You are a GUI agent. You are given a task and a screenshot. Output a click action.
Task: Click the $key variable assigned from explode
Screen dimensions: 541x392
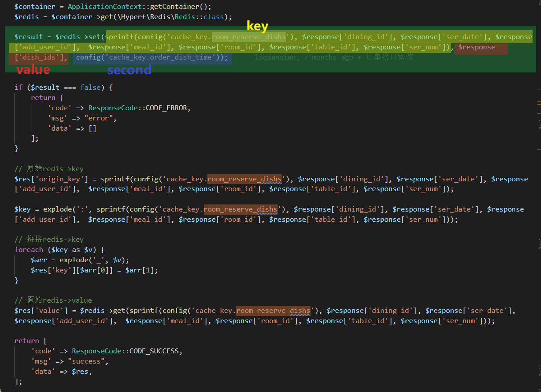coord(23,209)
